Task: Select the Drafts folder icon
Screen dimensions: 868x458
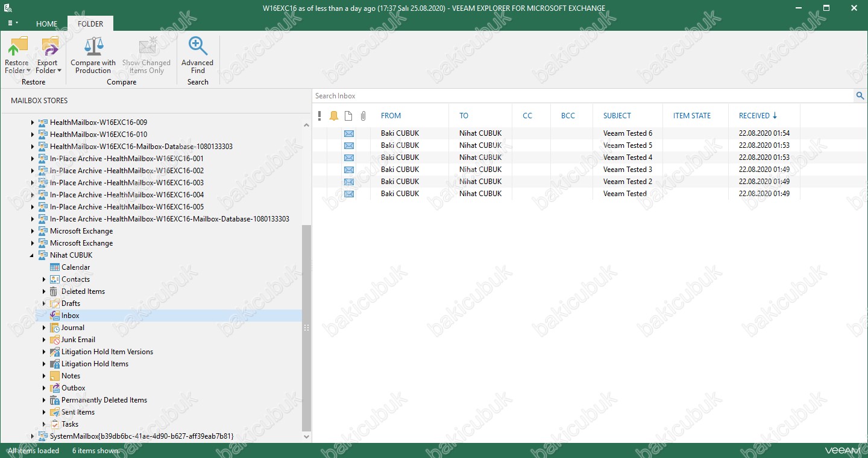Action: [x=55, y=304]
